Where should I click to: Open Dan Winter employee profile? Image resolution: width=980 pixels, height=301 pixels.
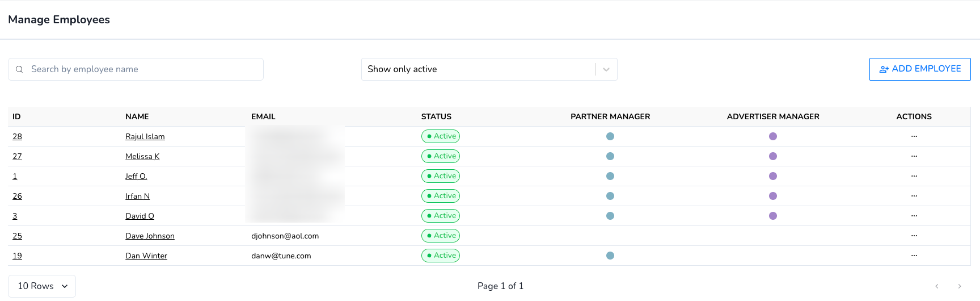146,256
